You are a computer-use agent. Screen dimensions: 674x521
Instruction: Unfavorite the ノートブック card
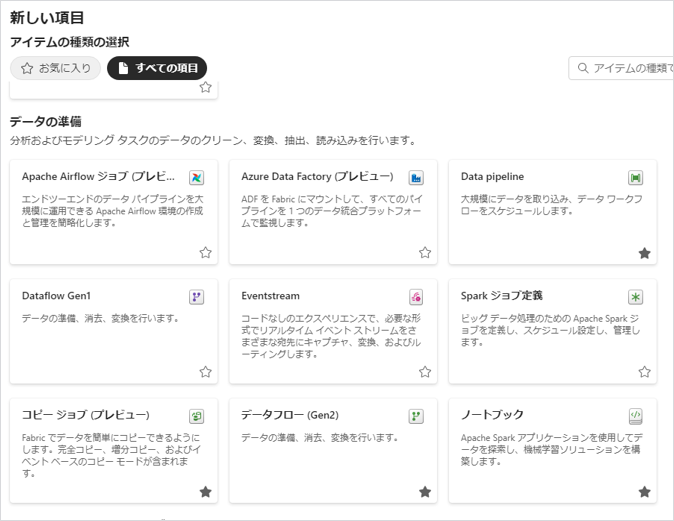644,492
